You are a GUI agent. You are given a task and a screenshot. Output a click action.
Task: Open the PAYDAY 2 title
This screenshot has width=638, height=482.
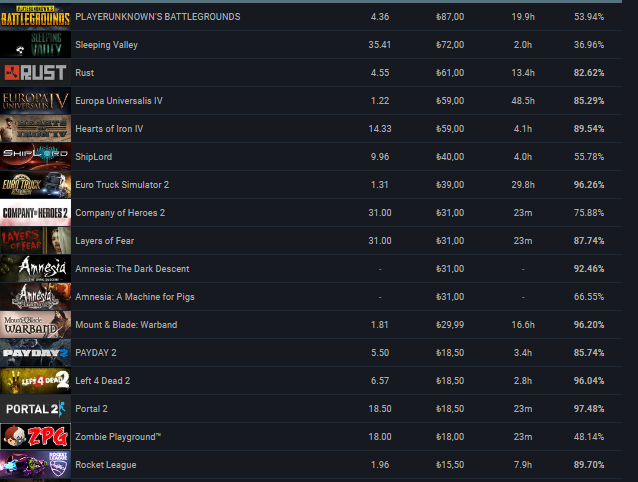96,353
